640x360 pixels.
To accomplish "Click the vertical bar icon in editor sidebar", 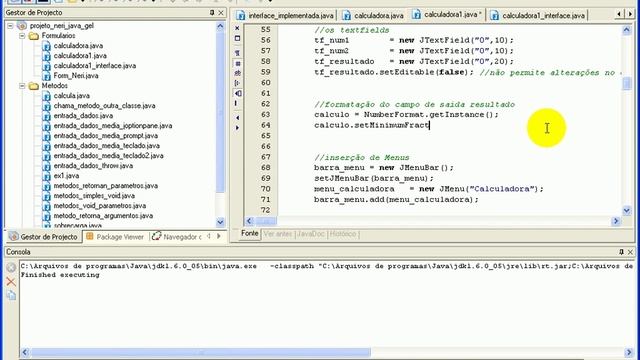I will (x=236, y=103).
